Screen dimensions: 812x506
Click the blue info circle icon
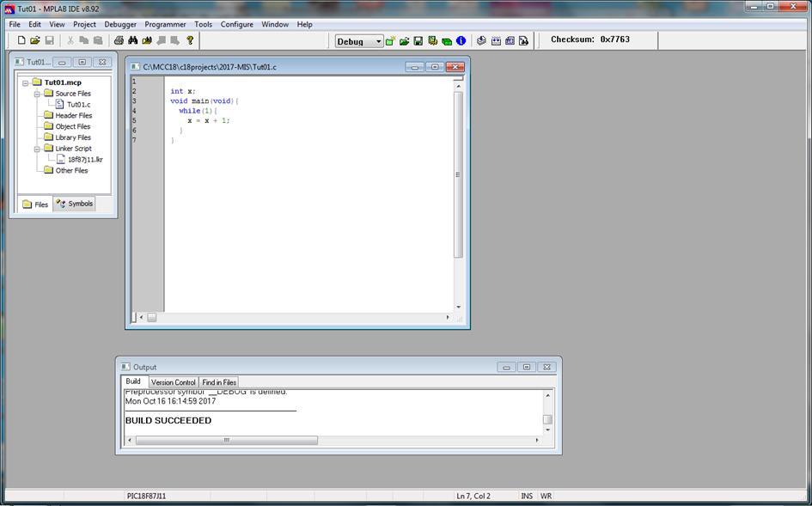(x=461, y=41)
